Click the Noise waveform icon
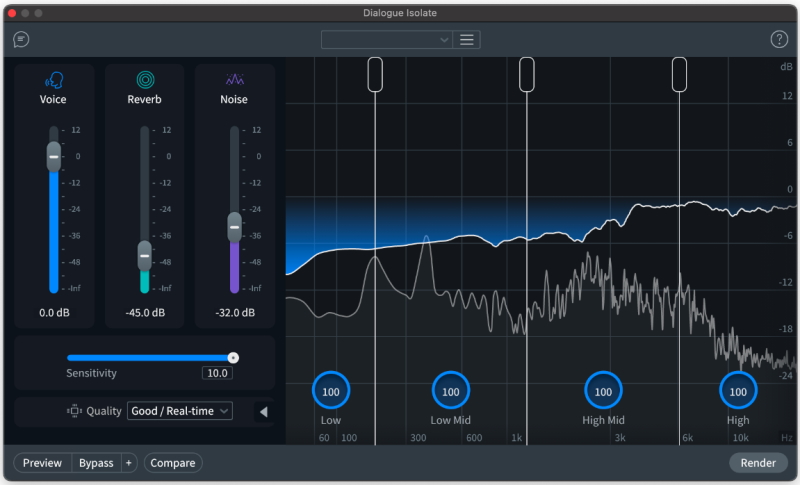 coord(235,80)
